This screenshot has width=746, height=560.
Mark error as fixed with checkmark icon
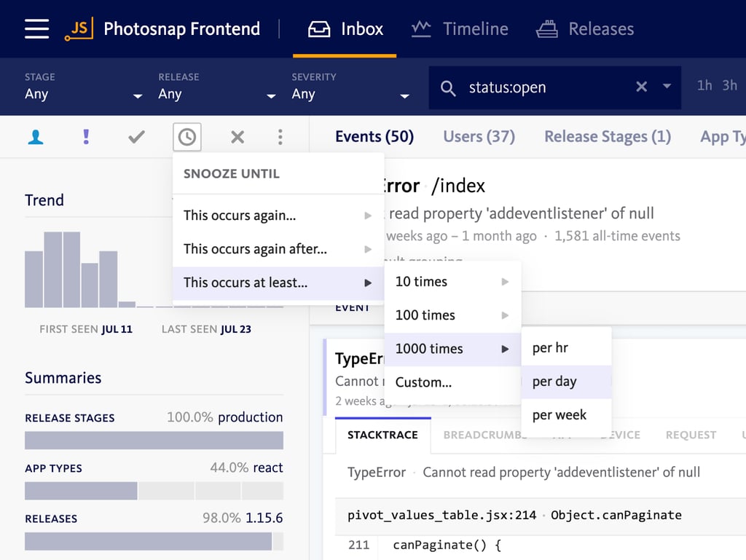tap(136, 137)
